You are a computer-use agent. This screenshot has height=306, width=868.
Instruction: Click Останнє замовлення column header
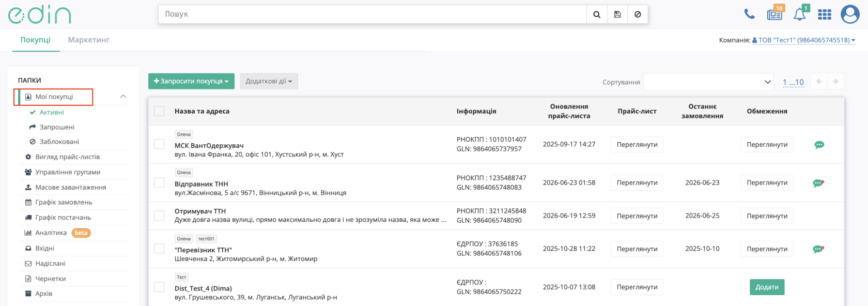pyautogui.click(x=702, y=111)
